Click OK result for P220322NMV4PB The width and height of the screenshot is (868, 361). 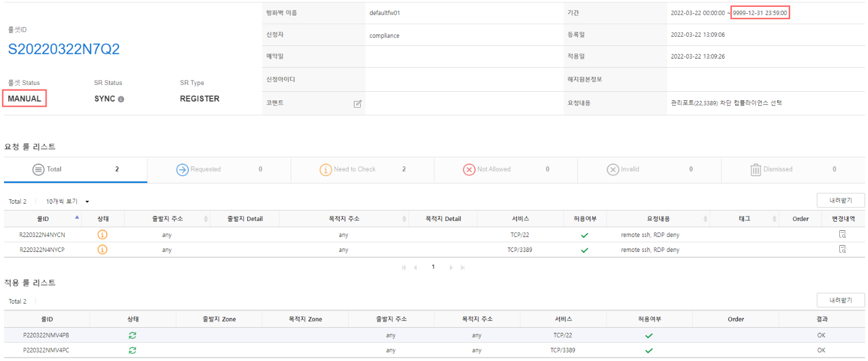(x=821, y=335)
